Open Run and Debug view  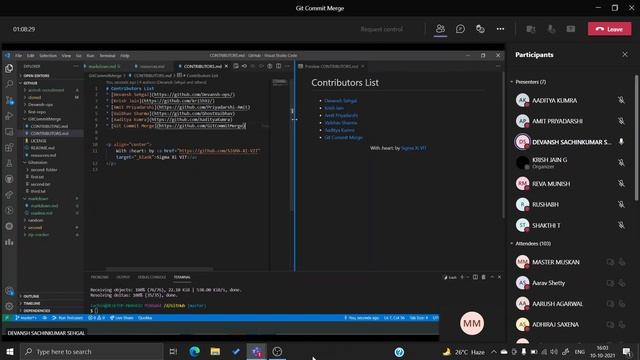(x=9, y=116)
